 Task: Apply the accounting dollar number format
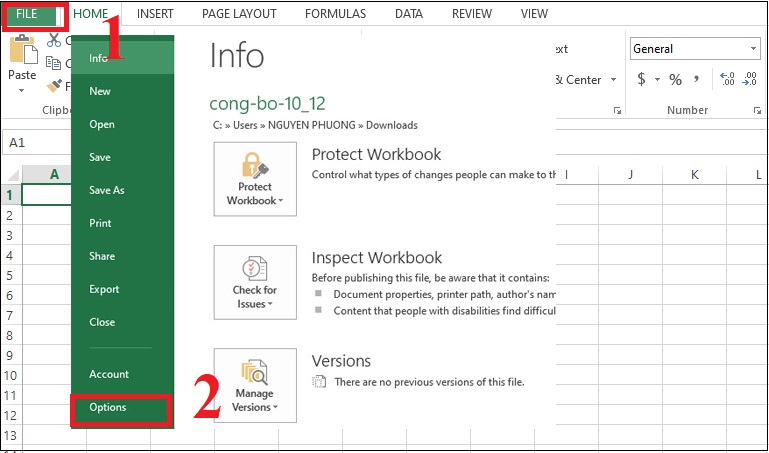641,80
